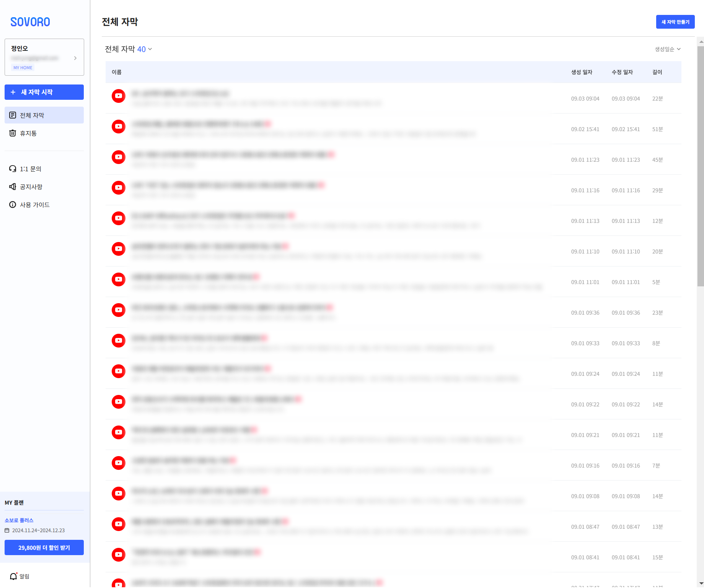
Task: Click the 생성 일자 column header
Action: coord(582,72)
